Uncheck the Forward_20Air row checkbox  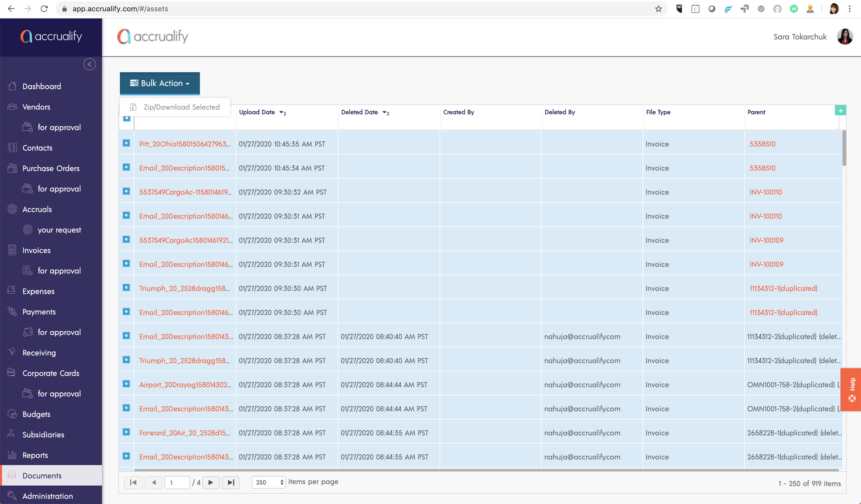[x=126, y=432]
